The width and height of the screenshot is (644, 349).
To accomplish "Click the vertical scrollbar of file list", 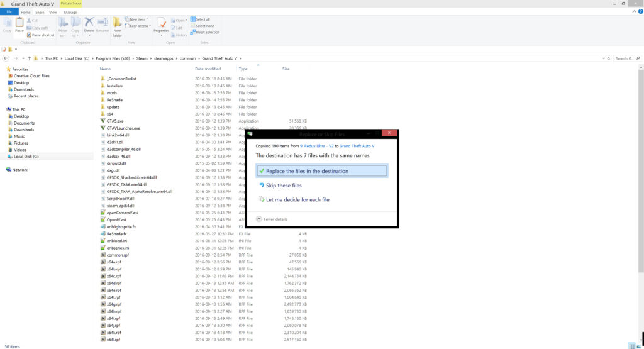I will click(641, 170).
